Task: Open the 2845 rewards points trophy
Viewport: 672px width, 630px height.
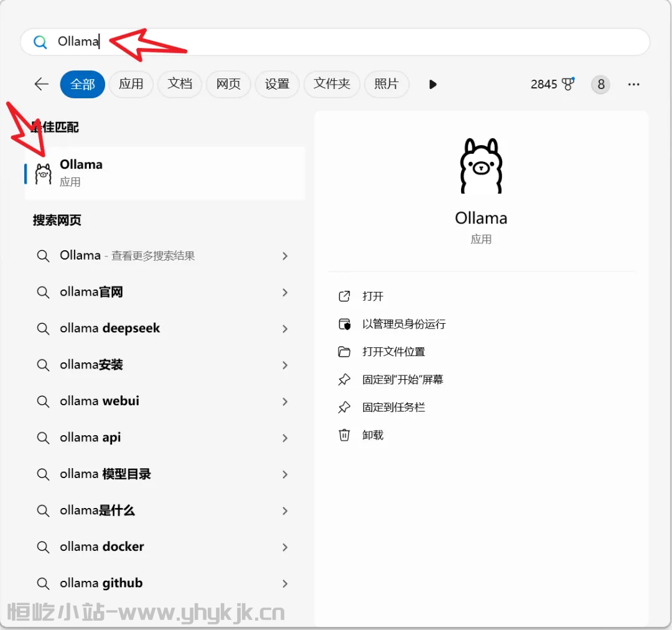Action: [553, 84]
